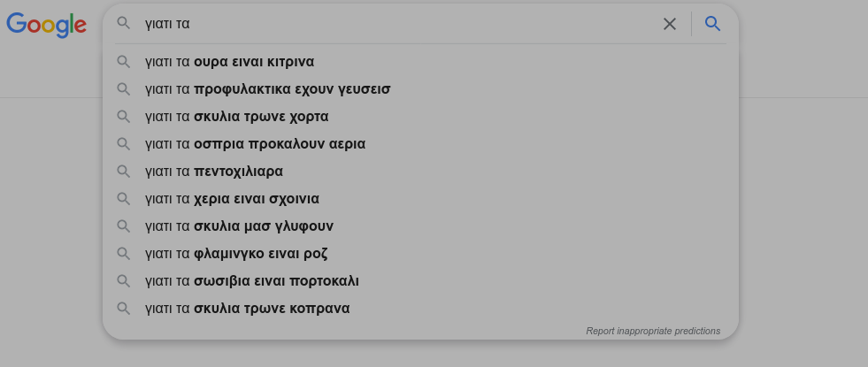Viewport: 868px width, 367px height.
Task: Click the magnifier icon beside 'οσπρια προκαλουν αερια'
Action: [124, 144]
